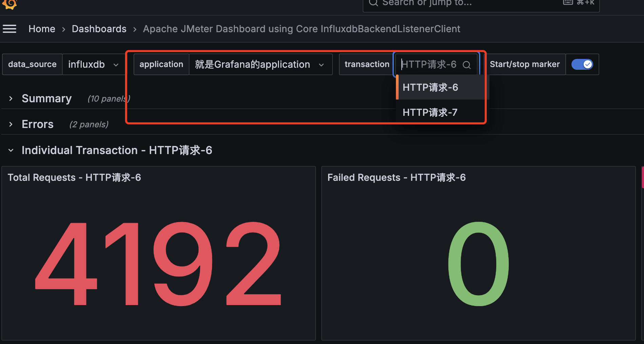The height and width of the screenshot is (344, 644).
Task: Open the application variable dropdown
Action: point(260,64)
